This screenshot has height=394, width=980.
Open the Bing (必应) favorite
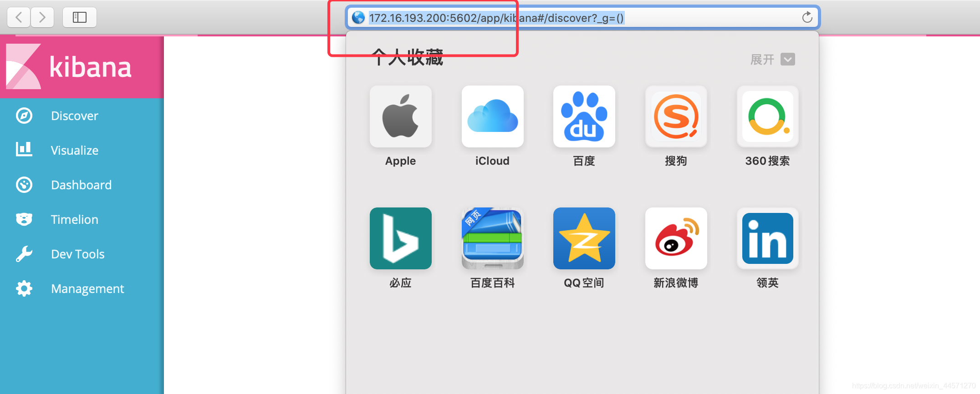[x=401, y=238]
